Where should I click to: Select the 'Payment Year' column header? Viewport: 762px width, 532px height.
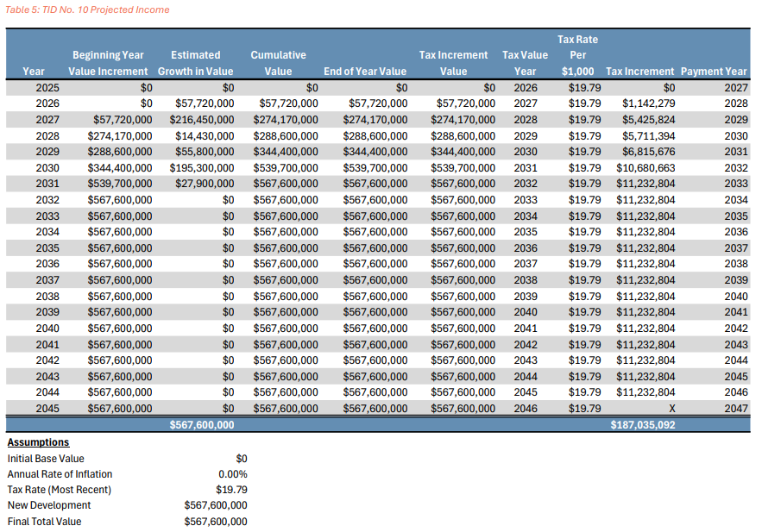[714, 72]
